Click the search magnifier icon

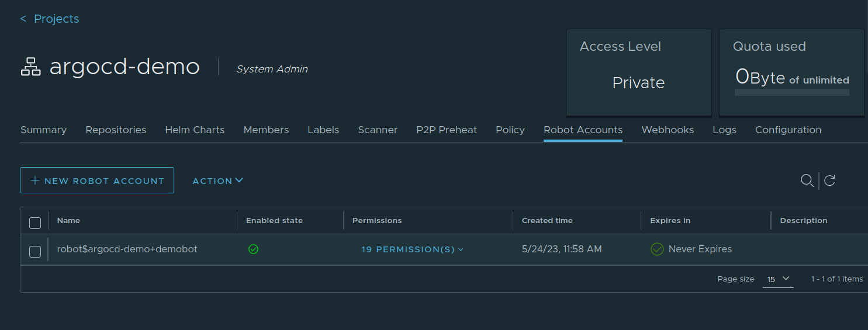coord(807,180)
